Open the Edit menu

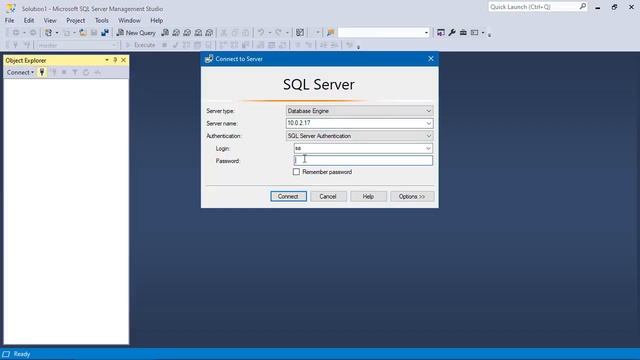pos(29,20)
